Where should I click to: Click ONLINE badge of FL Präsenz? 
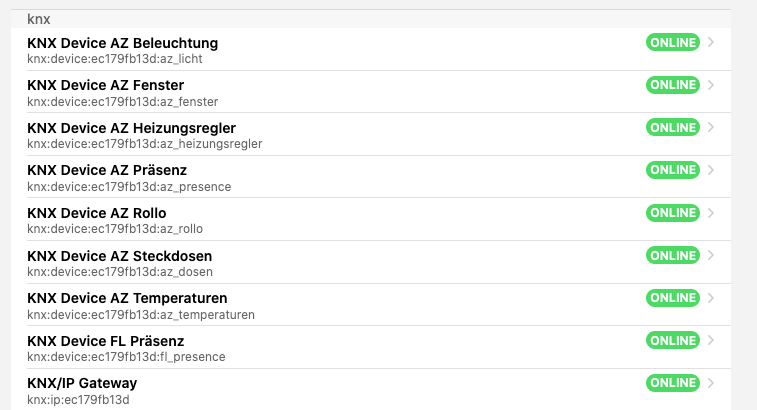tap(673, 341)
